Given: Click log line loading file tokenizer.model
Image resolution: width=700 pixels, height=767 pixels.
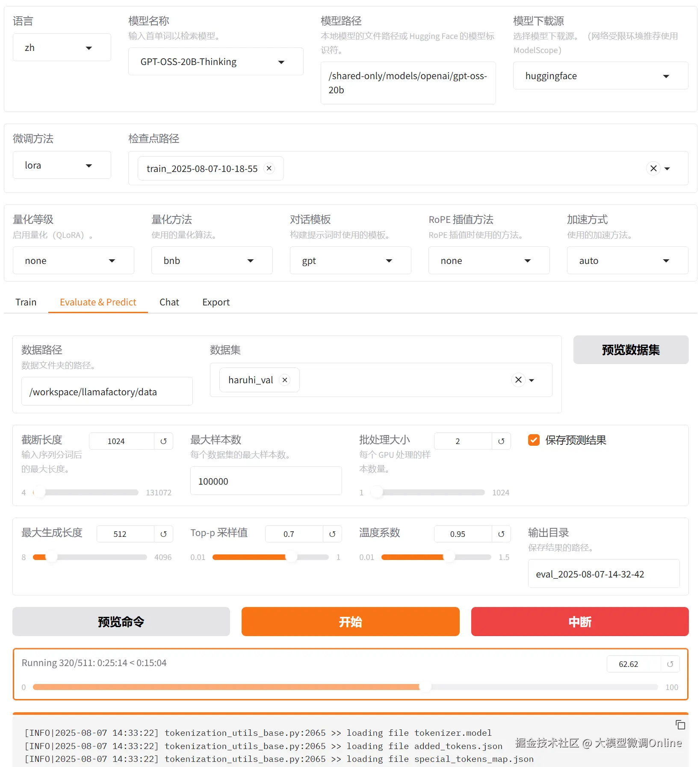Looking at the screenshot, I should (x=258, y=733).
